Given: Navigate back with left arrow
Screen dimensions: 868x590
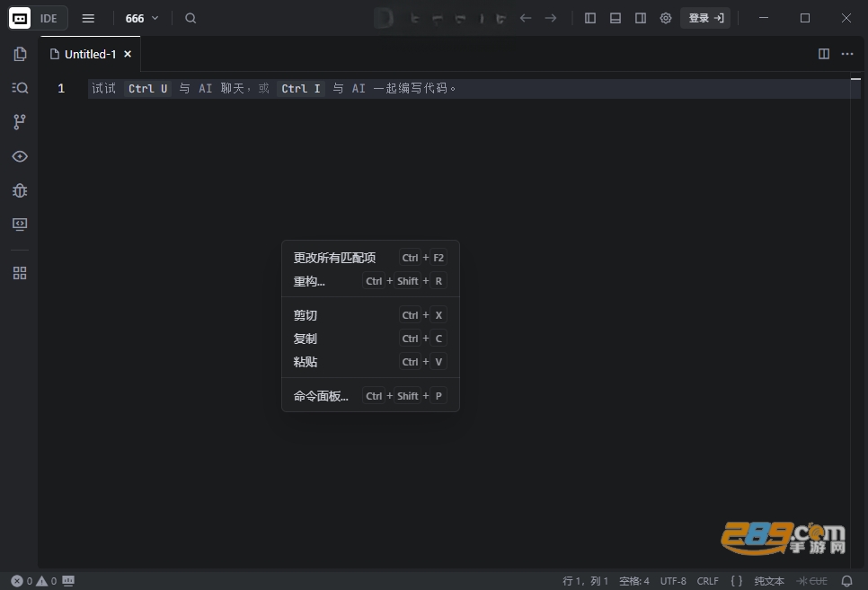Looking at the screenshot, I should [x=526, y=18].
